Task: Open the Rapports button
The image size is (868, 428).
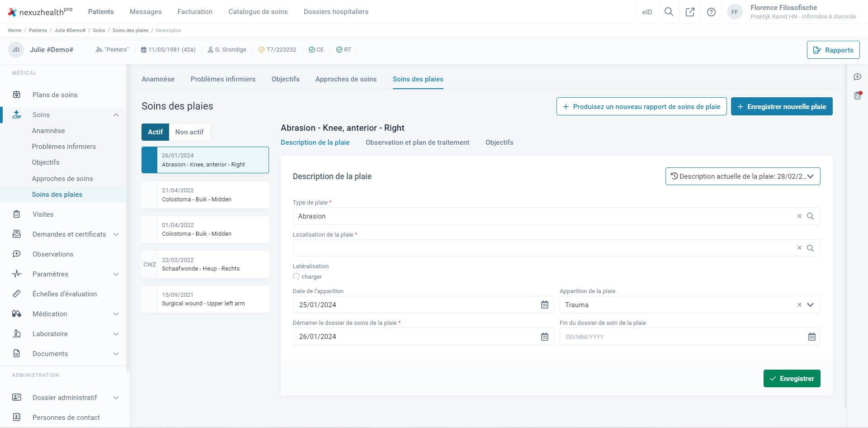Action: pyautogui.click(x=833, y=50)
